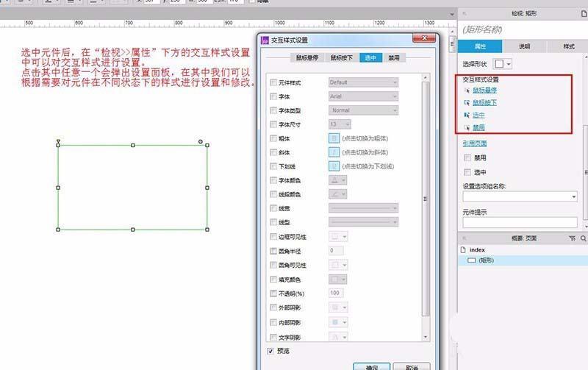This screenshot has height=370, width=588.
Task: Click 禁用 link under 交互样式设置
Action: [478, 127]
